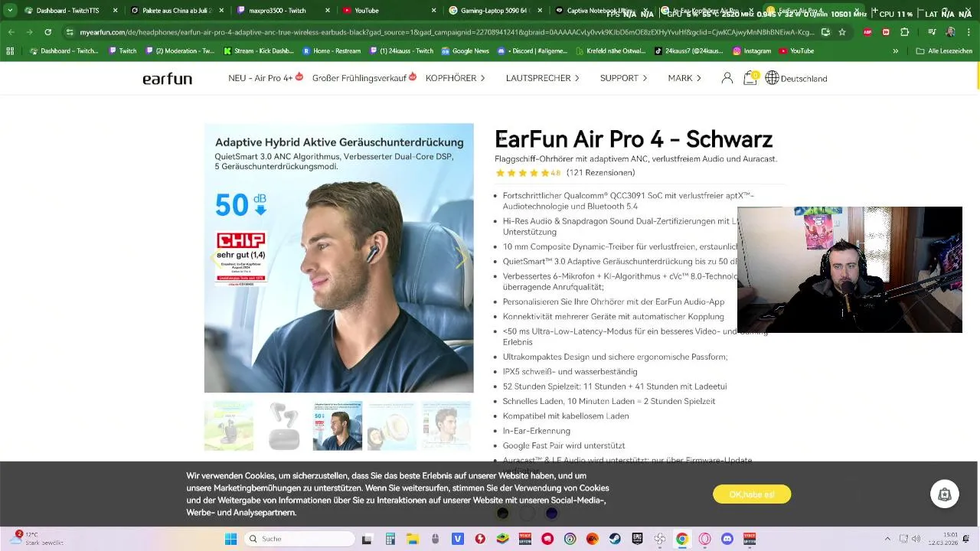
Task: Click the Adblock extension icon
Action: pos(867,32)
